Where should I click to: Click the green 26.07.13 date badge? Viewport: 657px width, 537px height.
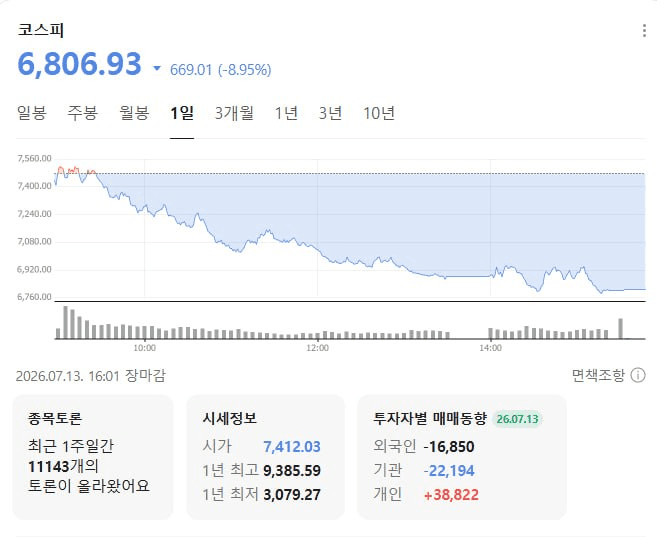pos(517,419)
